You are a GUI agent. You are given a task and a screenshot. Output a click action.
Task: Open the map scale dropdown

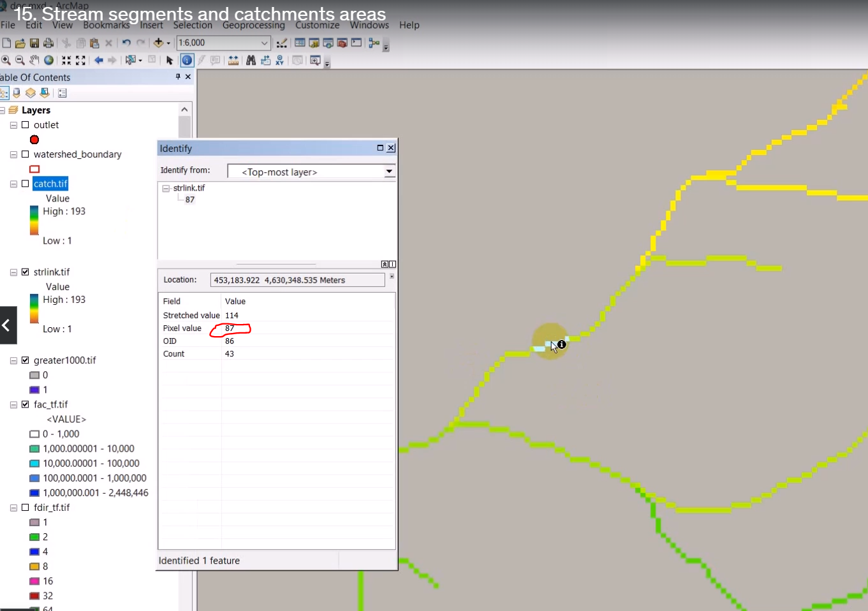click(x=265, y=43)
